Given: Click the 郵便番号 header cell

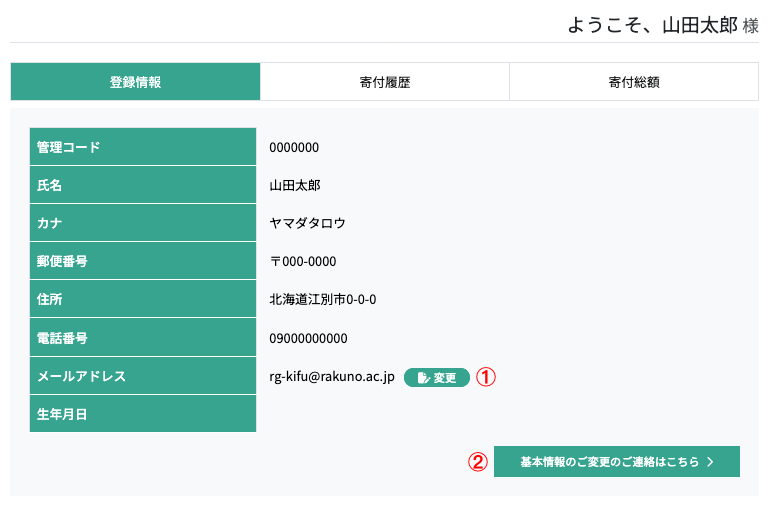Looking at the screenshot, I should click(x=143, y=261).
